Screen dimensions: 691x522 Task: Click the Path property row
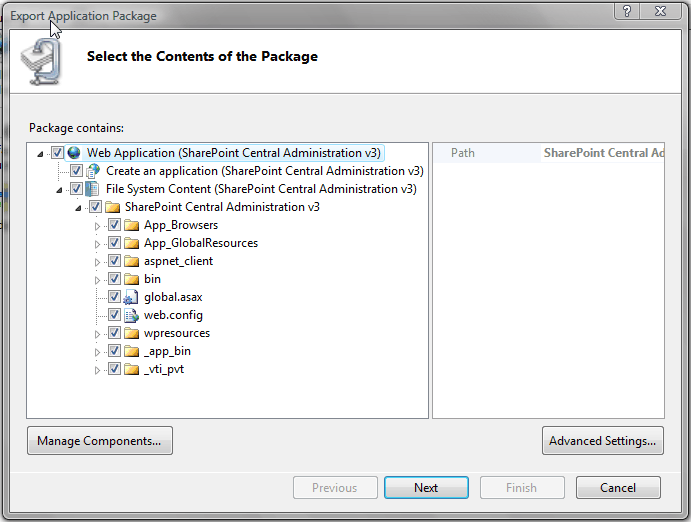549,153
